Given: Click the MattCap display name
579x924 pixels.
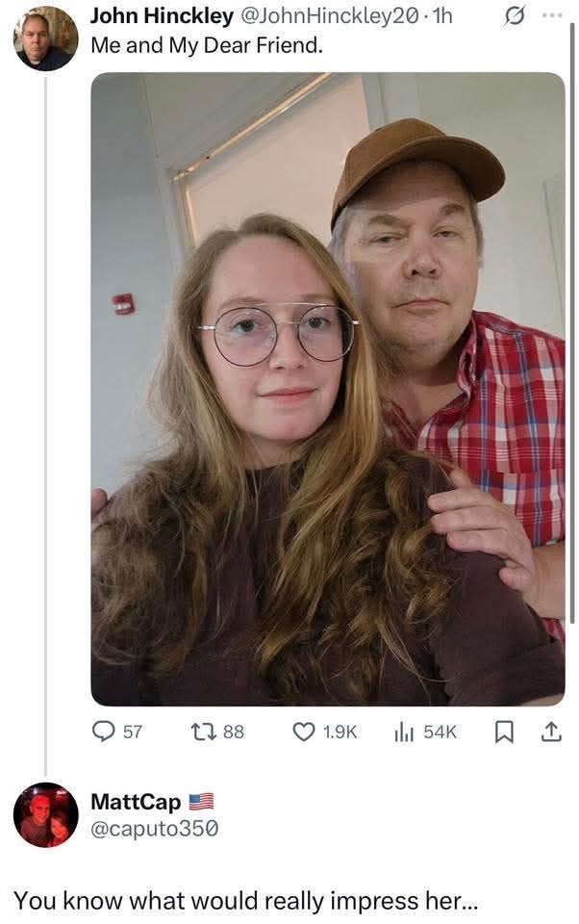Looking at the screenshot, I should (x=135, y=801).
